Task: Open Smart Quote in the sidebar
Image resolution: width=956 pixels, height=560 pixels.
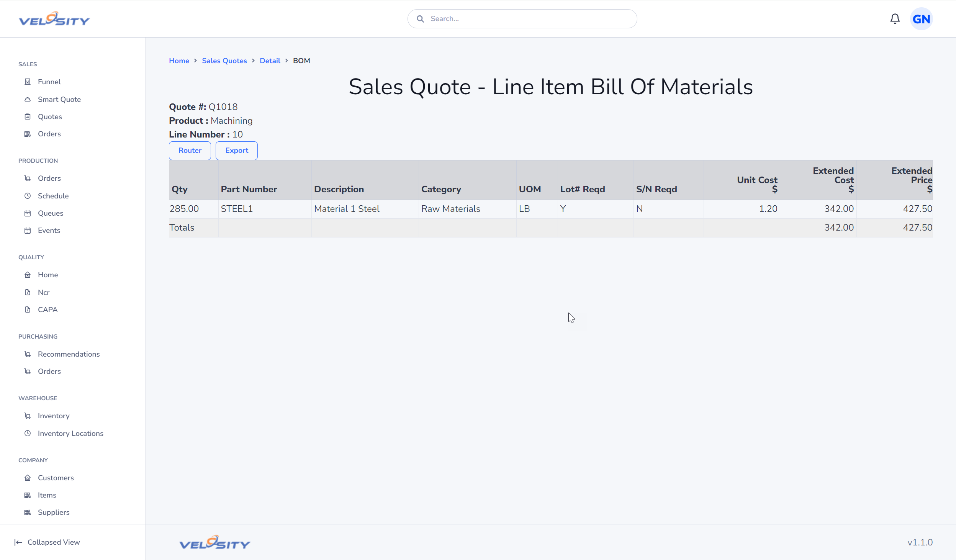Action: [x=59, y=99]
